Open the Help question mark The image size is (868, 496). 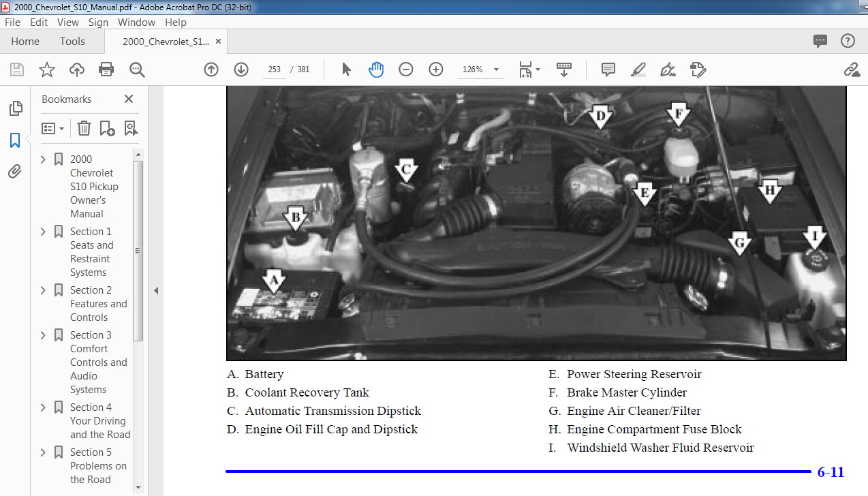pos(848,42)
